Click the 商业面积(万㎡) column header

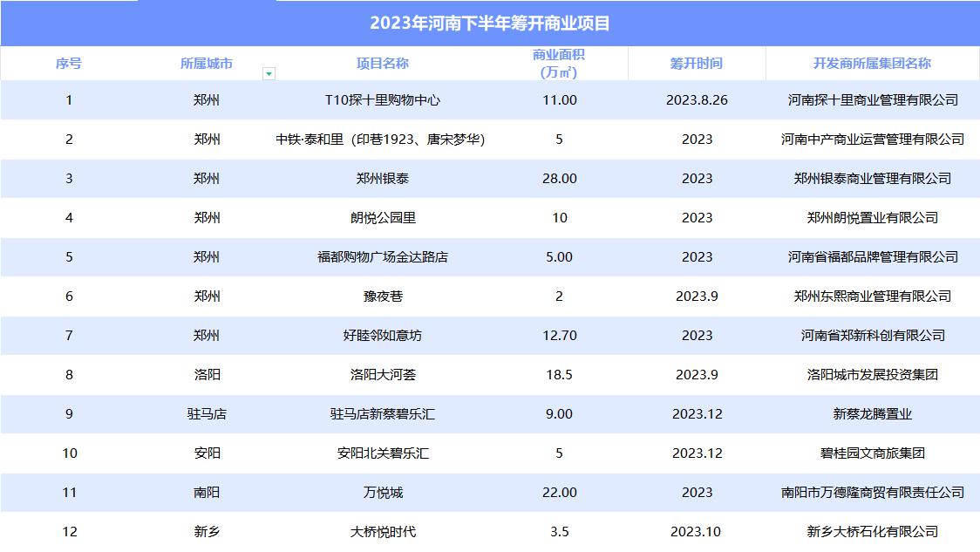tap(559, 63)
